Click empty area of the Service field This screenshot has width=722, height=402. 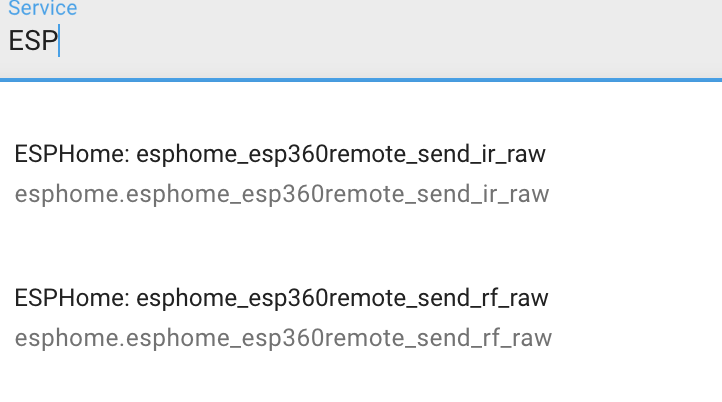391,41
